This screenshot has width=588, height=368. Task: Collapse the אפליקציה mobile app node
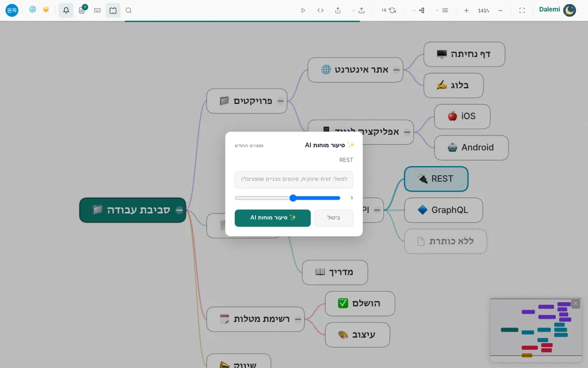407,132
